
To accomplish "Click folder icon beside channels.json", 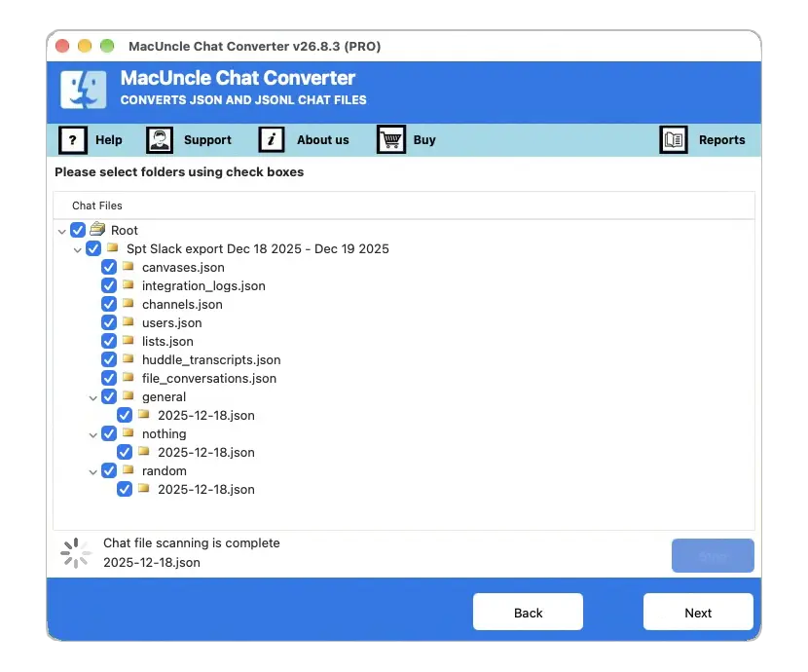I will coord(129,304).
